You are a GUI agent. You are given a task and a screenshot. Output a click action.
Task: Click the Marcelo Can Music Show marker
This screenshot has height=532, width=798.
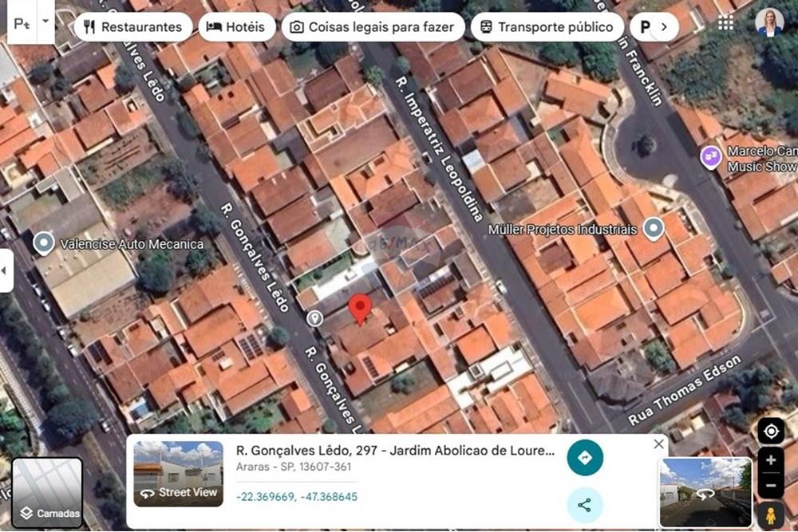coord(709,156)
